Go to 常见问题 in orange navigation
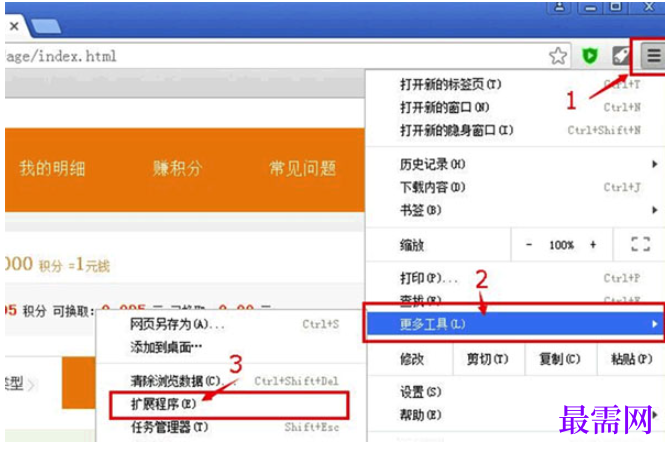The height and width of the screenshot is (451, 671). [303, 168]
